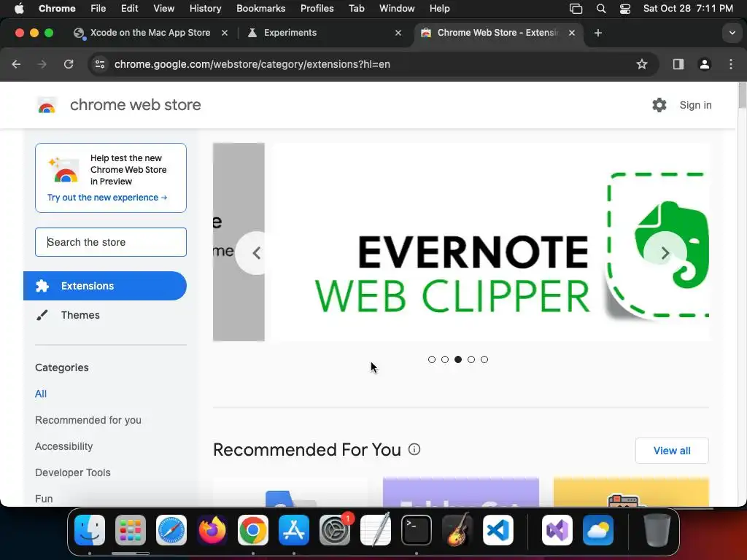Open Visual Studio purple icon in Dock
747x560 pixels.
(557, 530)
